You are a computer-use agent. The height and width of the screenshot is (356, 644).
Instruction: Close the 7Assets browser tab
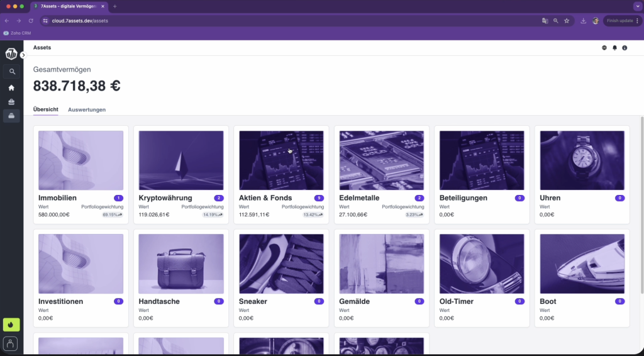[x=103, y=6]
